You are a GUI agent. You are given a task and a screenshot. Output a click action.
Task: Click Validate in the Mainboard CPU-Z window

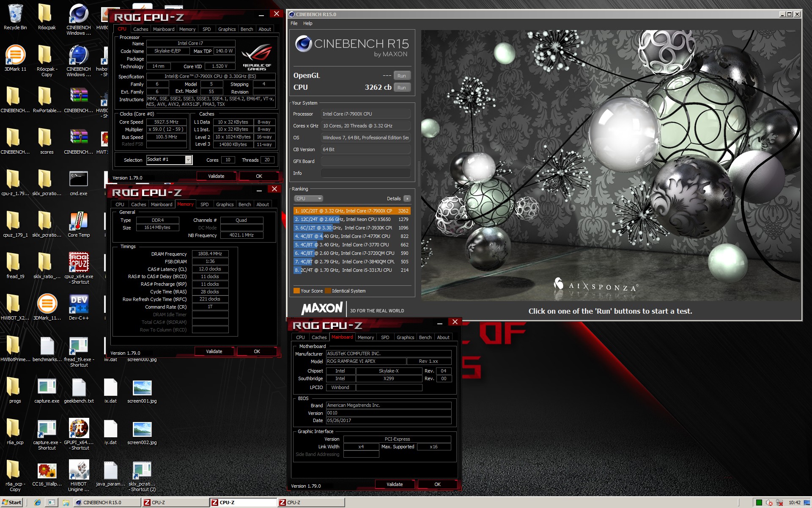click(394, 484)
